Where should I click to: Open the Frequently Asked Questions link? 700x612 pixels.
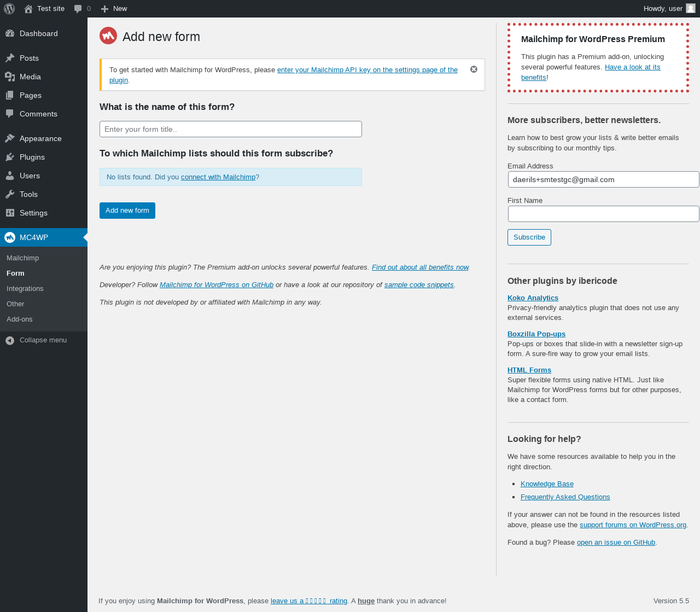click(x=565, y=497)
